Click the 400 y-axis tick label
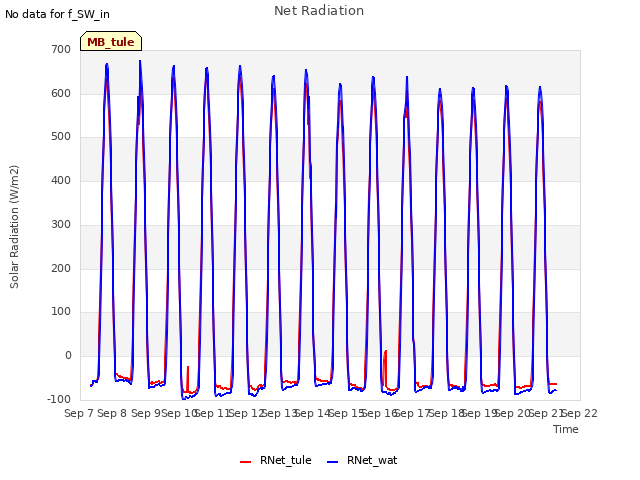640x480 pixels. 61,180
